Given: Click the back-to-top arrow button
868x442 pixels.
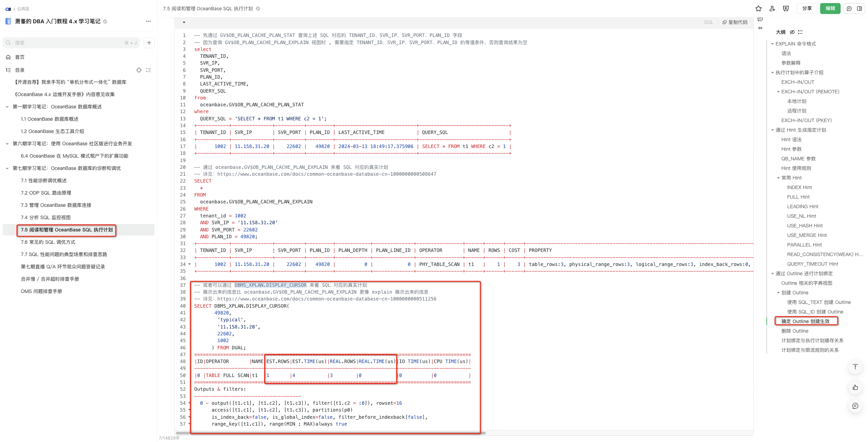Looking at the screenshot, I should pyautogui.click(x=855, y=367).
